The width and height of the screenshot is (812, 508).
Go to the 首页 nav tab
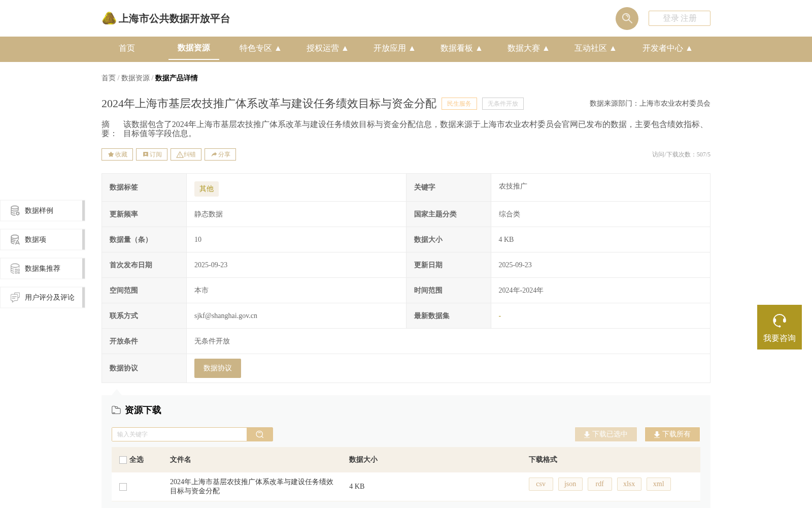tap(127, 48)
